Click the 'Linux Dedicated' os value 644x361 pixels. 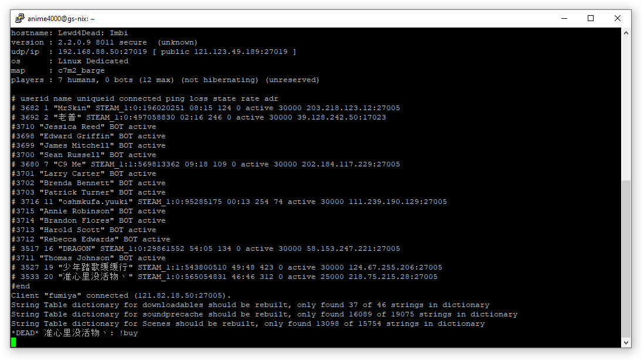93,61
